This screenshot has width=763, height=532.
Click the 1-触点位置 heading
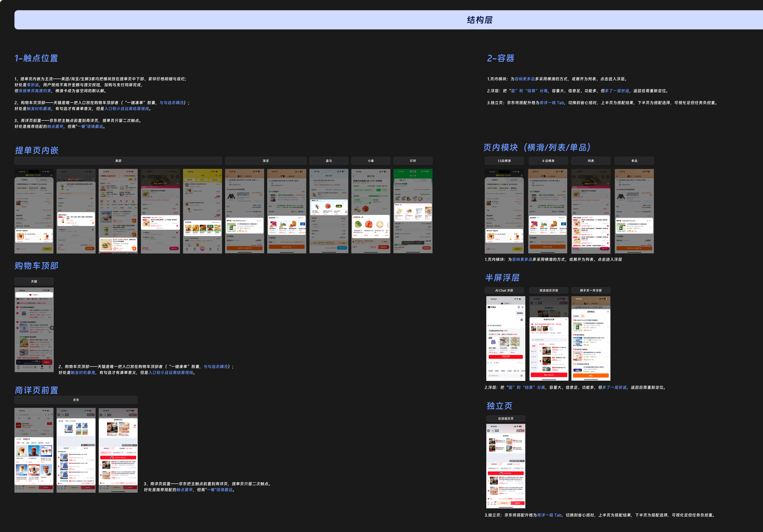pyautogui.click(x=36, y=58)
